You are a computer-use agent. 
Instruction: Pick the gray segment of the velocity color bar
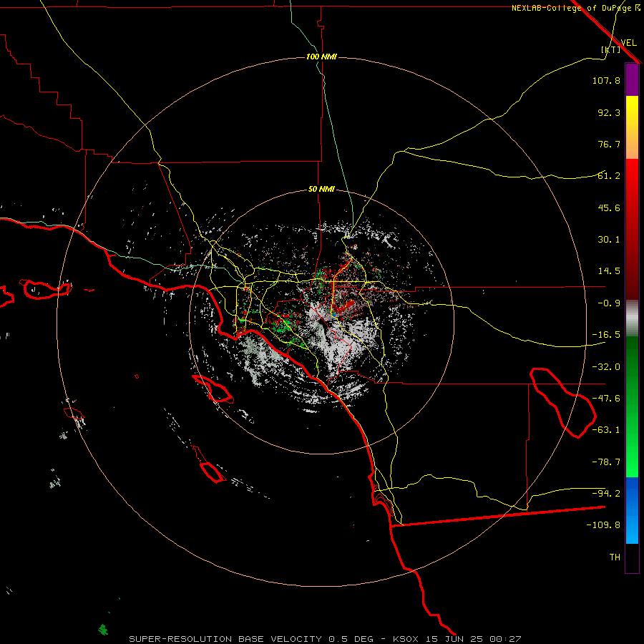[632, 318]
